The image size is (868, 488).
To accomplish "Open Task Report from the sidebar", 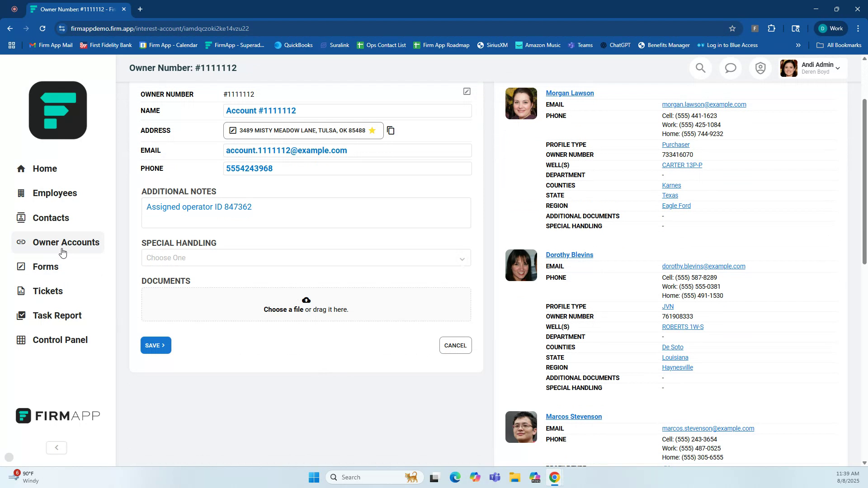I will click(x=57, y=315).
